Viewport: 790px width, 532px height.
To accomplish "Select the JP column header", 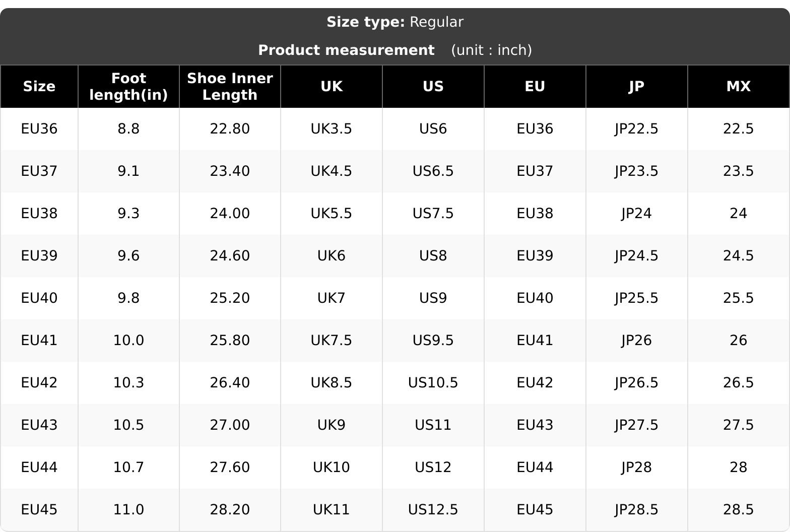I will pyautogui.click(x=637, y=87).
